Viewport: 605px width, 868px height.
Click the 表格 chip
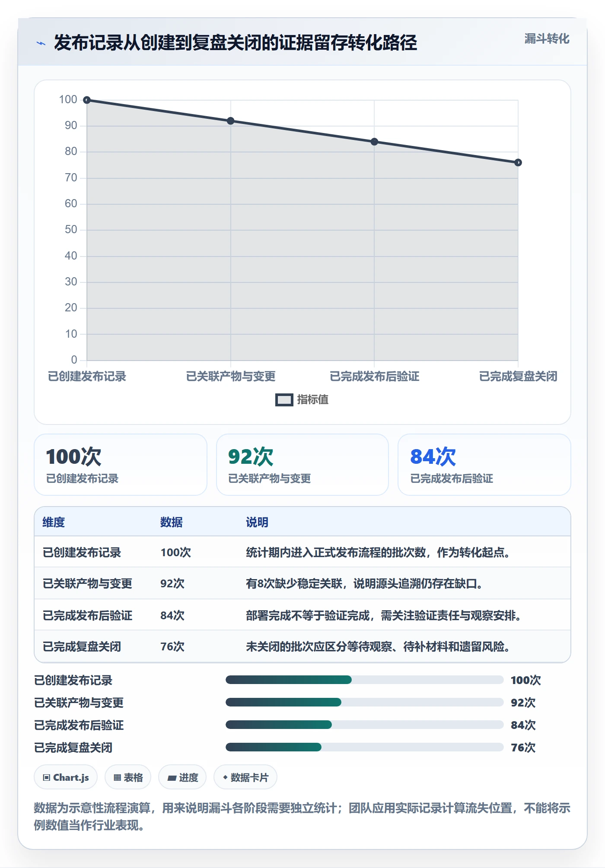[128, 777]
